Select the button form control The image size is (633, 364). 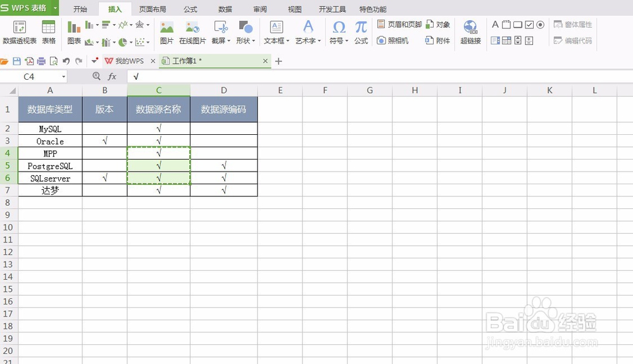[x=518, y=25]
